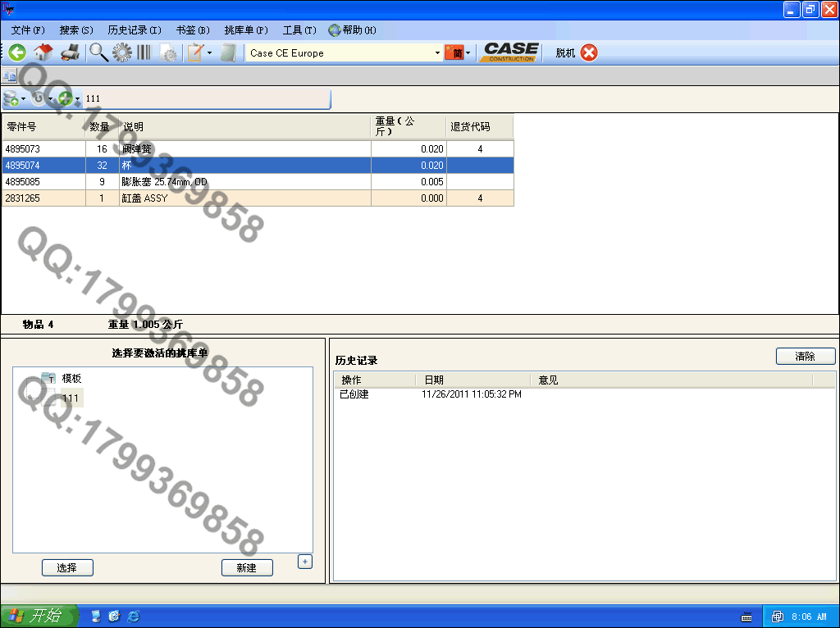The width and height of the screenshot is (840, 628).
Task: Select the 模板 item in picklist tree
Action: coord(71,379)
